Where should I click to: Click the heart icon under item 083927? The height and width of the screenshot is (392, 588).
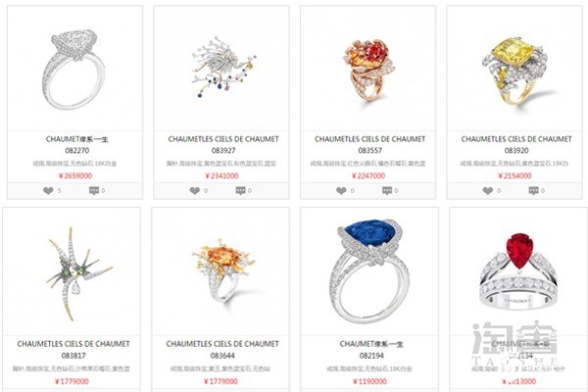pyautogui.click(x=195, y=191)
